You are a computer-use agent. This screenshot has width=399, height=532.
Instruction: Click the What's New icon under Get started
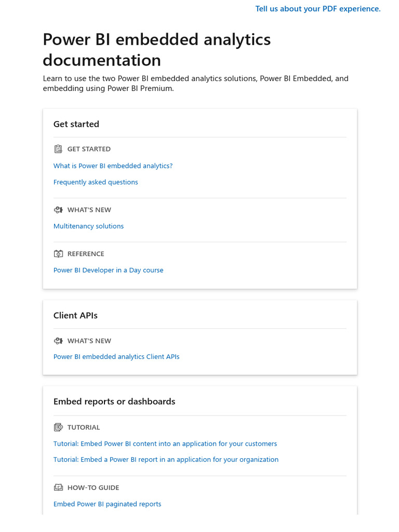pyautogui.click(x=58, y=210)
